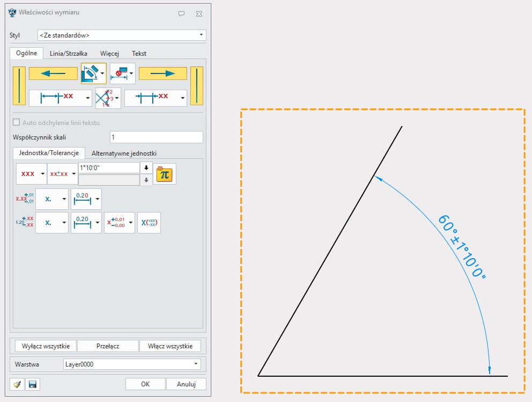Screen dimensions: 532x402
Task: Click the yellow pi symbol icon
Action: coord(164,174)
